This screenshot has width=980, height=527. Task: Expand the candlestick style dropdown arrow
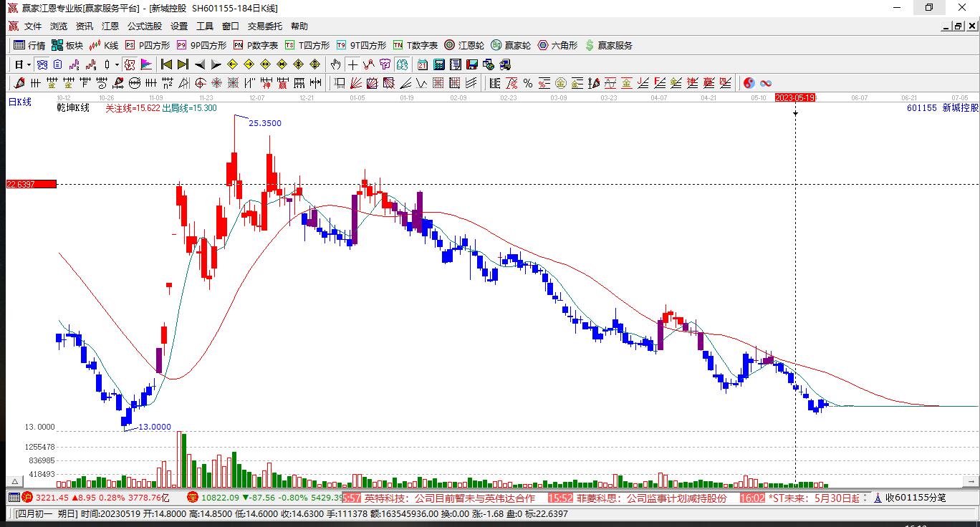click(x=117, y=64)
